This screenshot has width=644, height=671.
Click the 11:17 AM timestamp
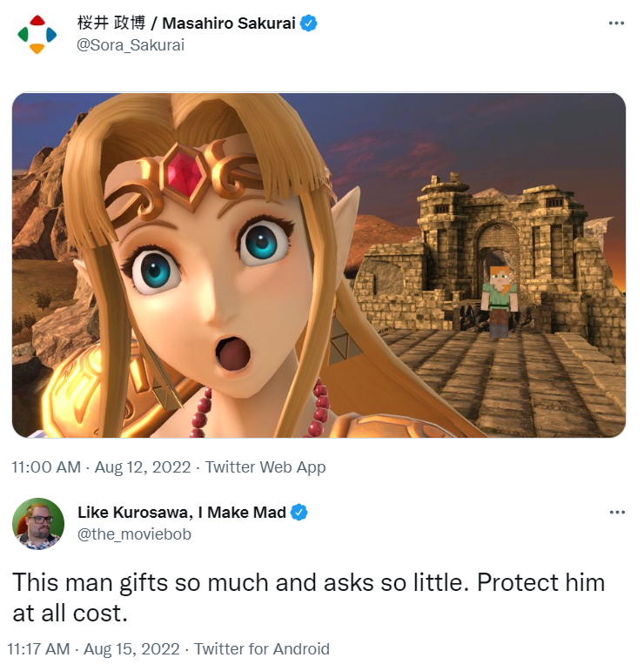point(38,648)
